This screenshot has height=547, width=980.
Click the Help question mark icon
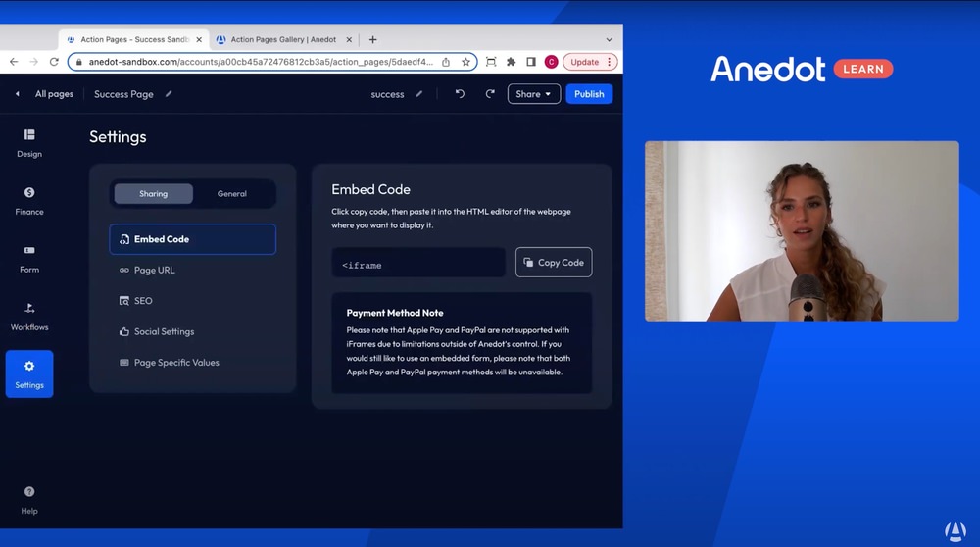[x=29, y=492]
